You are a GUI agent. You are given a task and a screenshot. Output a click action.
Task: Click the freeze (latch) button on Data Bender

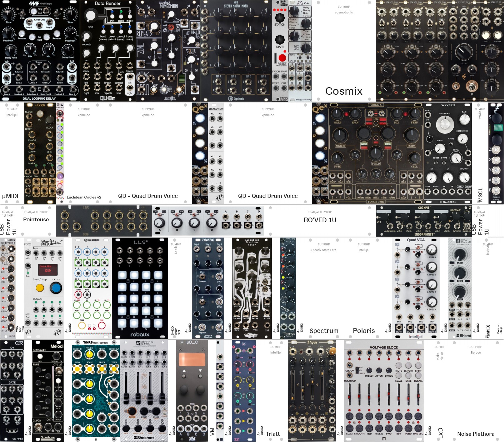(x=130, y=32)
